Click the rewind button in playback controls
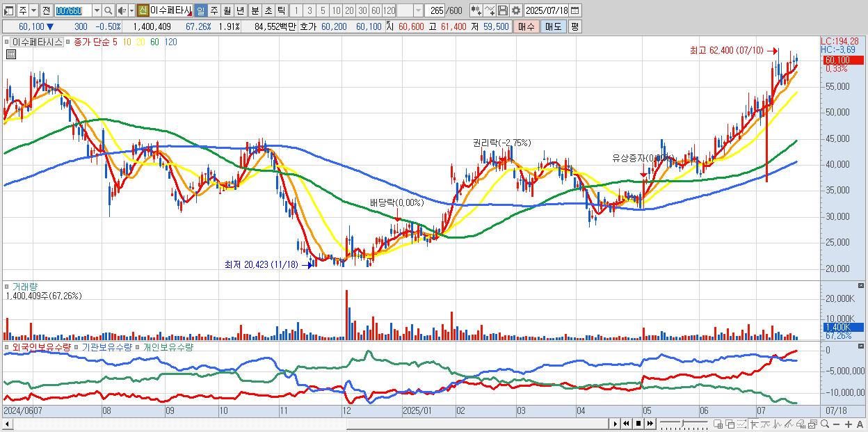The width and height of the screenshot is (868, 432). 626,424
